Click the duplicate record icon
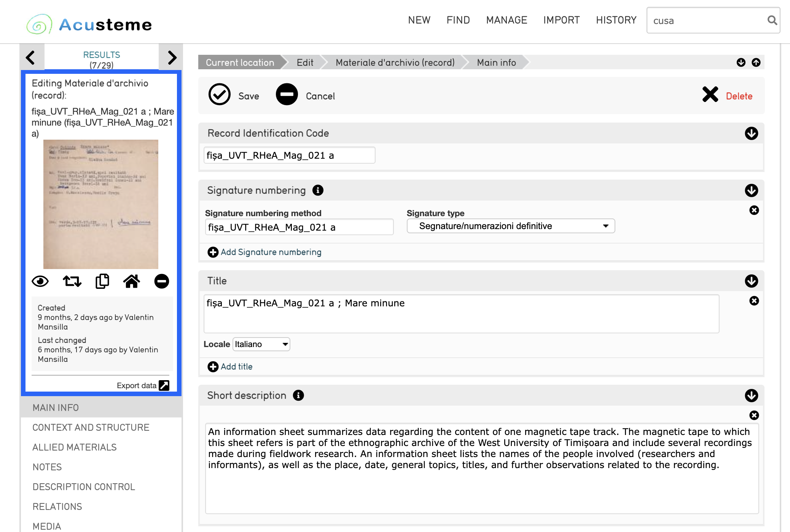This screenshot has height=532, width=790. [102, 281]
